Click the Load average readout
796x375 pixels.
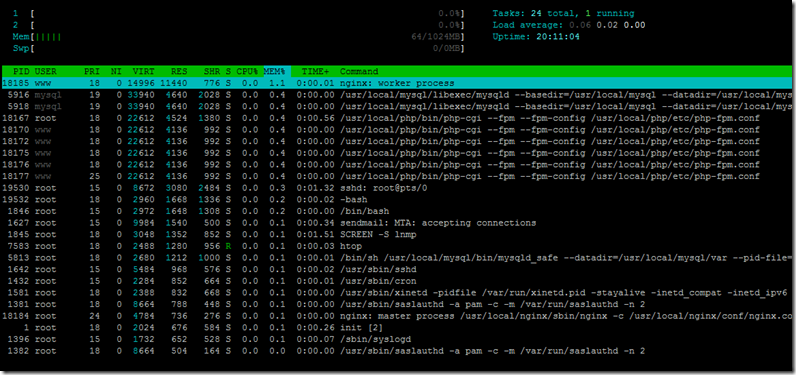pos(569,25)
